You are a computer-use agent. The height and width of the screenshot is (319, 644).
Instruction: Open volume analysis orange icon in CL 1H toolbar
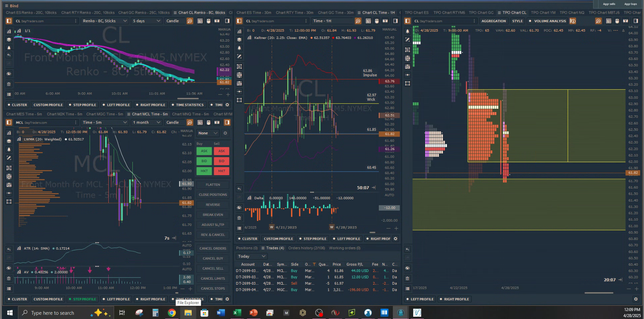click(358, 21)
